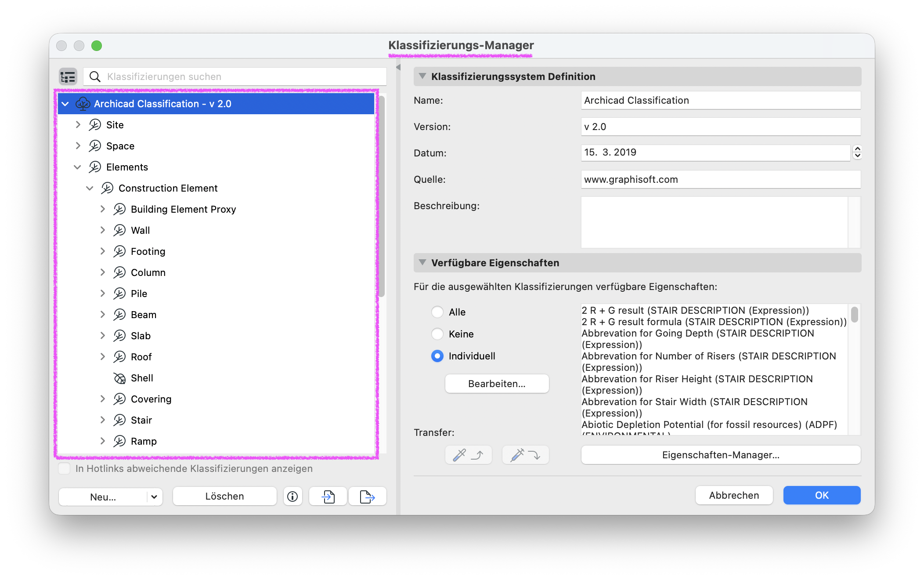Click the Datum date field
This screenshot has width=924, height=580.
tap(715, 152)
